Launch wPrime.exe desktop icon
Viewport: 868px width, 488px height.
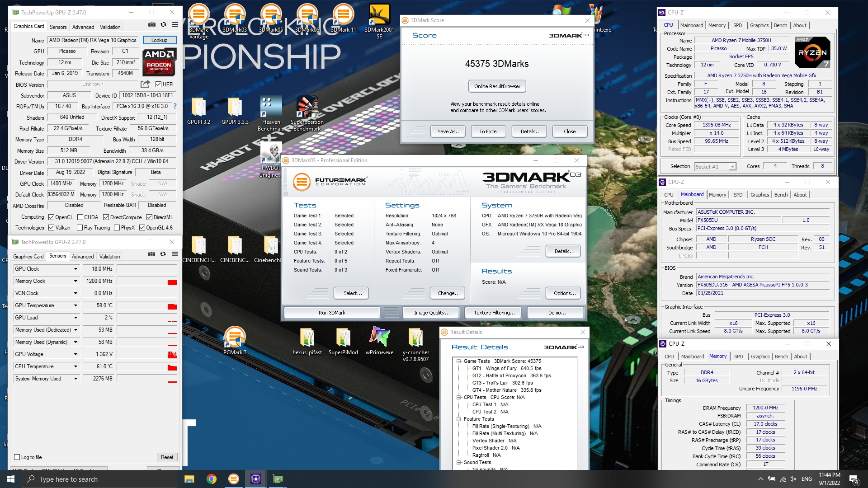[x=380, y=341]
